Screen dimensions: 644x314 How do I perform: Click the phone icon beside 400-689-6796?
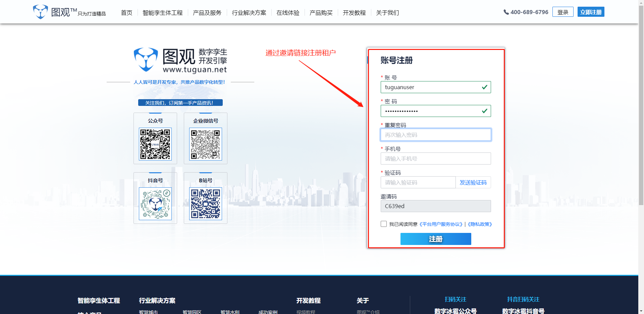[506, 12]
